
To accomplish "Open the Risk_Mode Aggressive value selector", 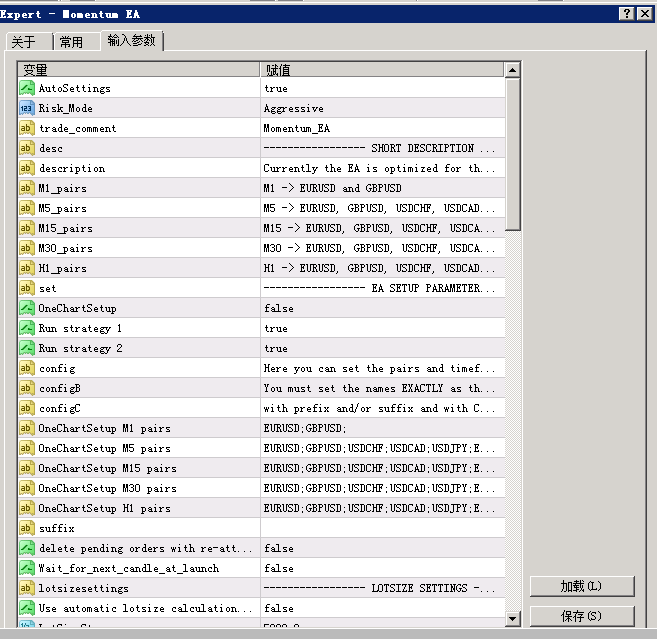I will pyautogui.click(x=383, y=108).
